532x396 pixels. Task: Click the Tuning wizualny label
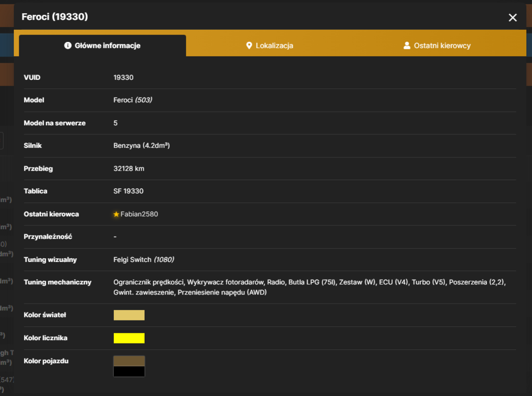(50, 260)
